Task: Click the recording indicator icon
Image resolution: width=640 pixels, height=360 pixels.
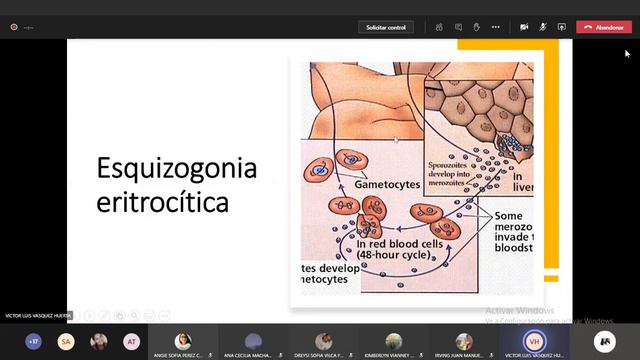Action: [14, 27]
